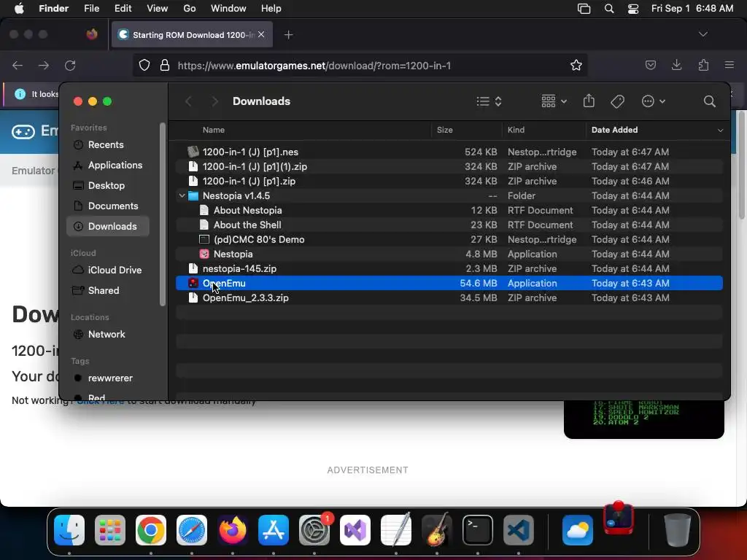The height and width of the screenshot is (560, 747).
Task: Sort files by the Kind column
Action: (516, 130)
